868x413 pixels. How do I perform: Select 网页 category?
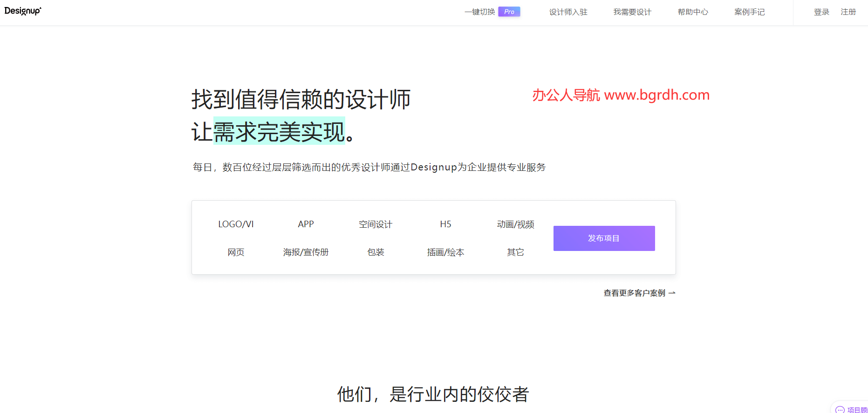pyautogui.click(x=236, y=252)
